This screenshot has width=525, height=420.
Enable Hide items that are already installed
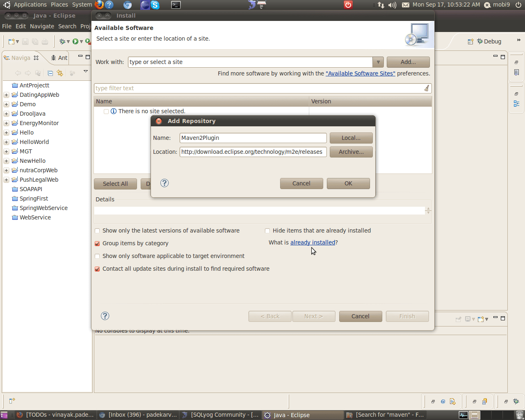(x=267, y=231)
